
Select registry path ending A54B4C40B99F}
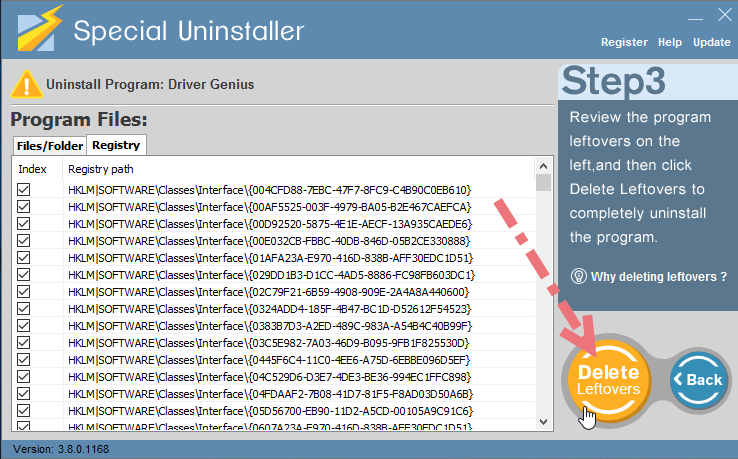pos(270,326)
